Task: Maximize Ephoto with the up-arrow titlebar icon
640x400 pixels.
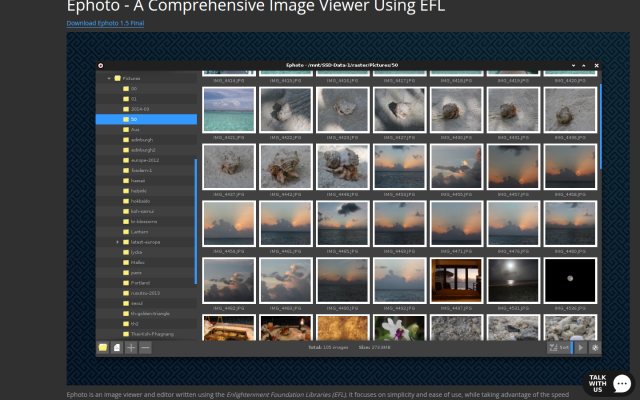Action: (x=584, y=65)
